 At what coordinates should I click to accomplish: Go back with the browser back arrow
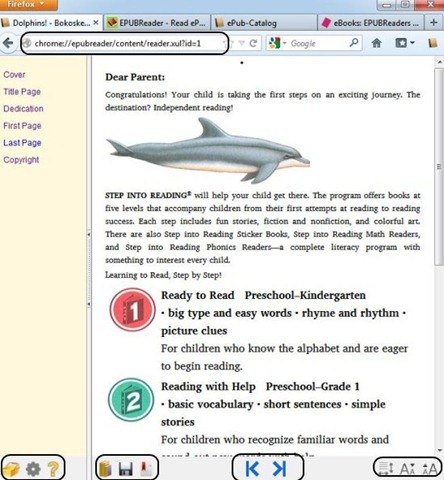tap(8, 43)
